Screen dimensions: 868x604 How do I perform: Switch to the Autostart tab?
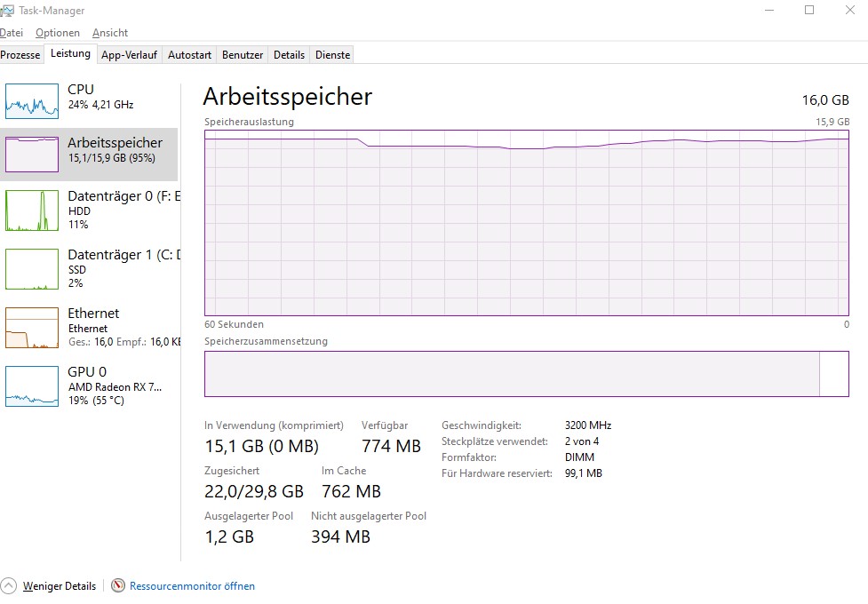click(189, 55)
